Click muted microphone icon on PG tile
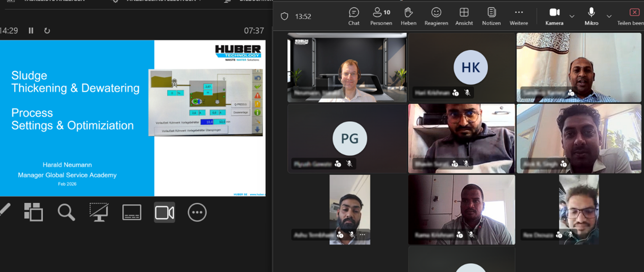The image size is (644, 272). coord(349,164)
